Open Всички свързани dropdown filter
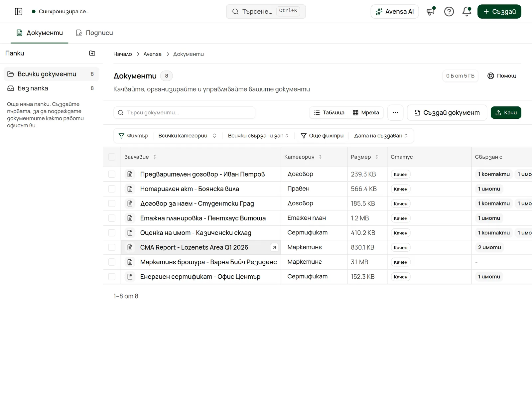532x399 pixels. pos(258,136)
